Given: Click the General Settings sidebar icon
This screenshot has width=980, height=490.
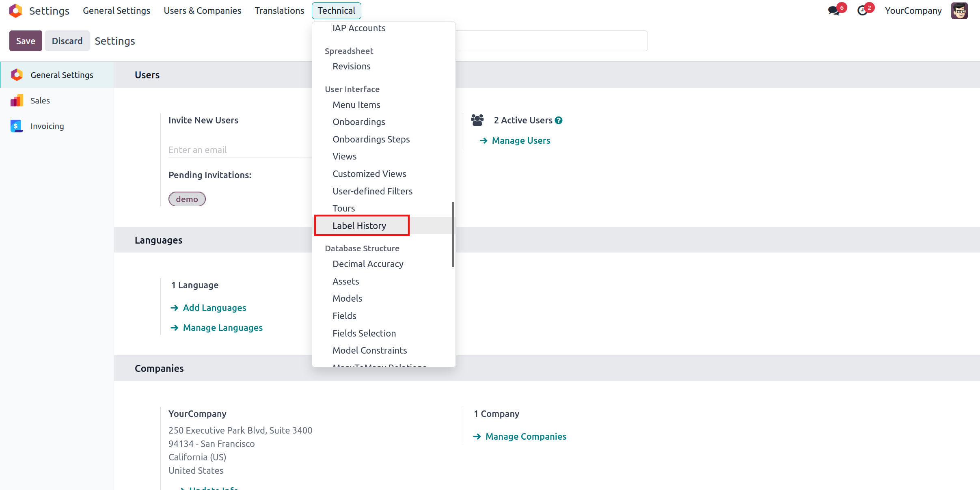Looking at the screenshot, I should point(17,75).
